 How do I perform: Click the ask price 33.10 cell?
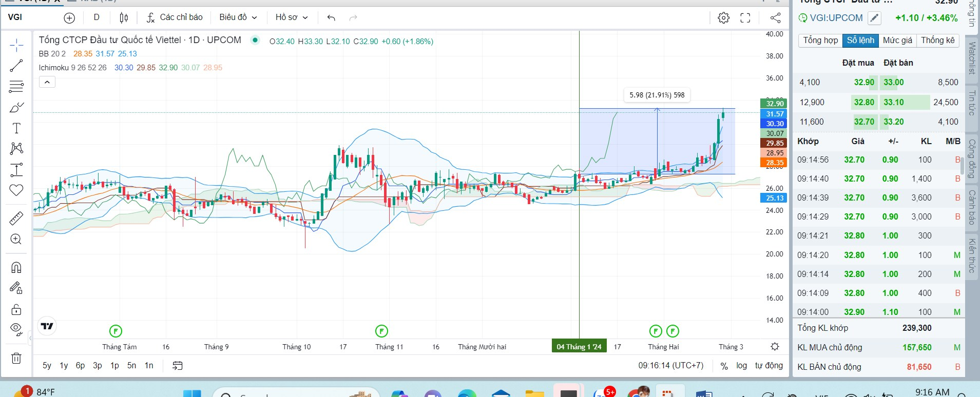point(894,102)
